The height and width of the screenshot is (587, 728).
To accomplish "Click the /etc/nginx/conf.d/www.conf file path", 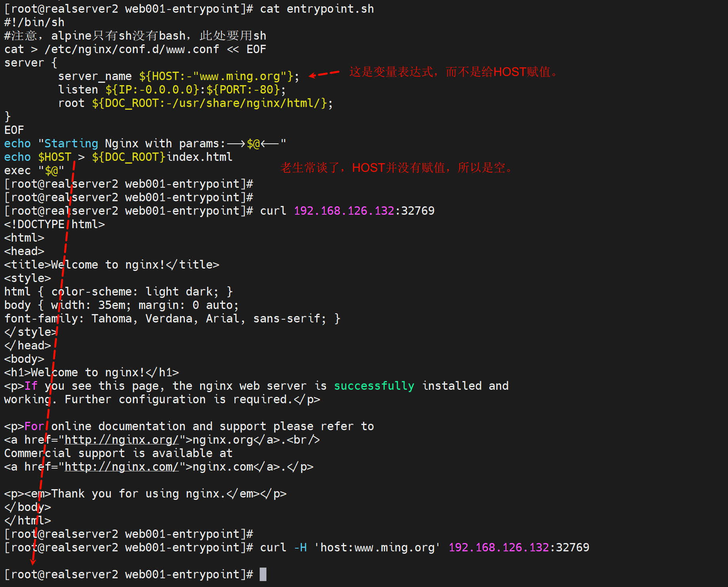I will click(131, 49).
